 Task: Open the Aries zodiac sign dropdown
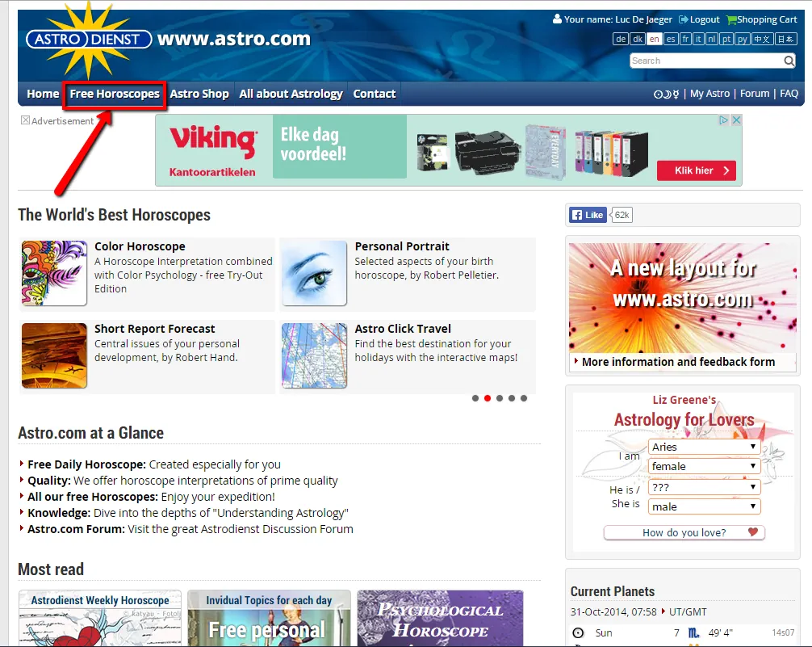coord(704,445)
